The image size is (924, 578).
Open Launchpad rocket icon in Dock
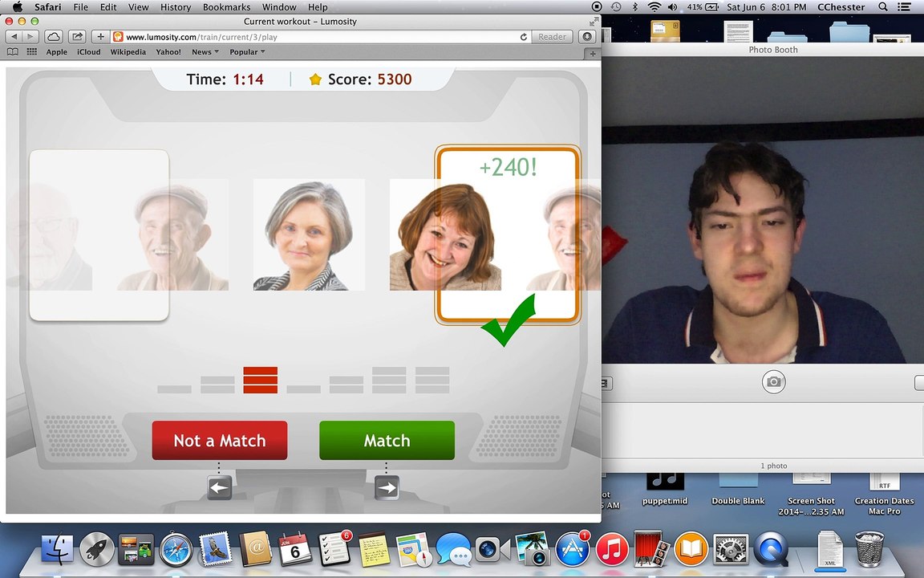pos(96,549)
